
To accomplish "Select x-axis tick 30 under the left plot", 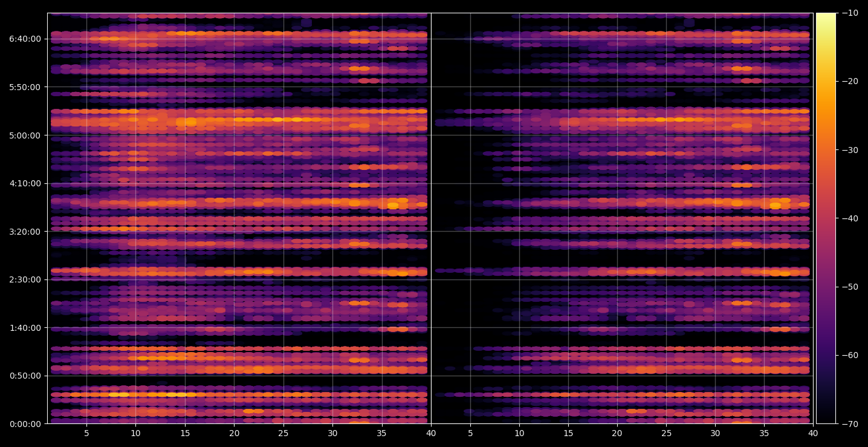I will (332, 434).
